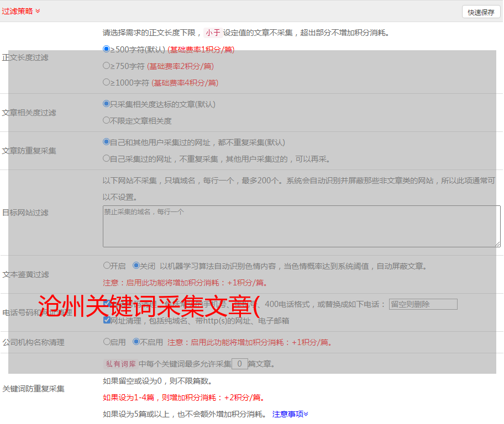Collapse the 过滤策略 section with the red chevron
The height and width of the screenshot is (424, 504).
point(38,11)
